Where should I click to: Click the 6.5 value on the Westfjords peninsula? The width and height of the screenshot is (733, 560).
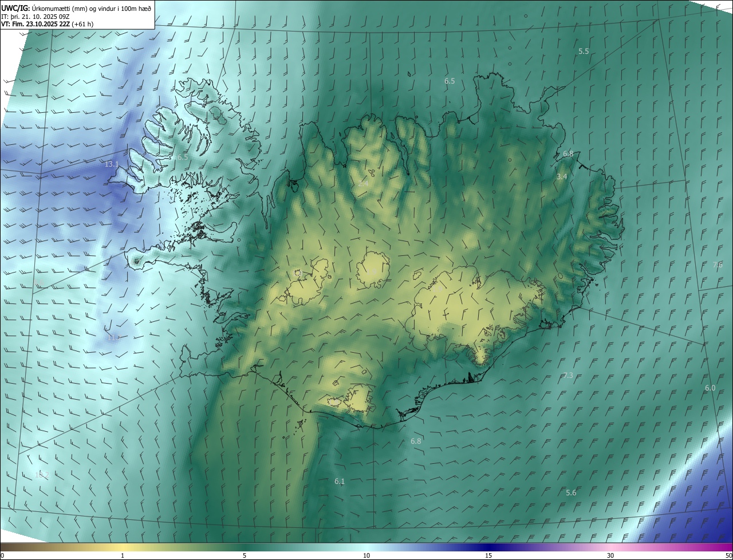click(x=182, y=157)
